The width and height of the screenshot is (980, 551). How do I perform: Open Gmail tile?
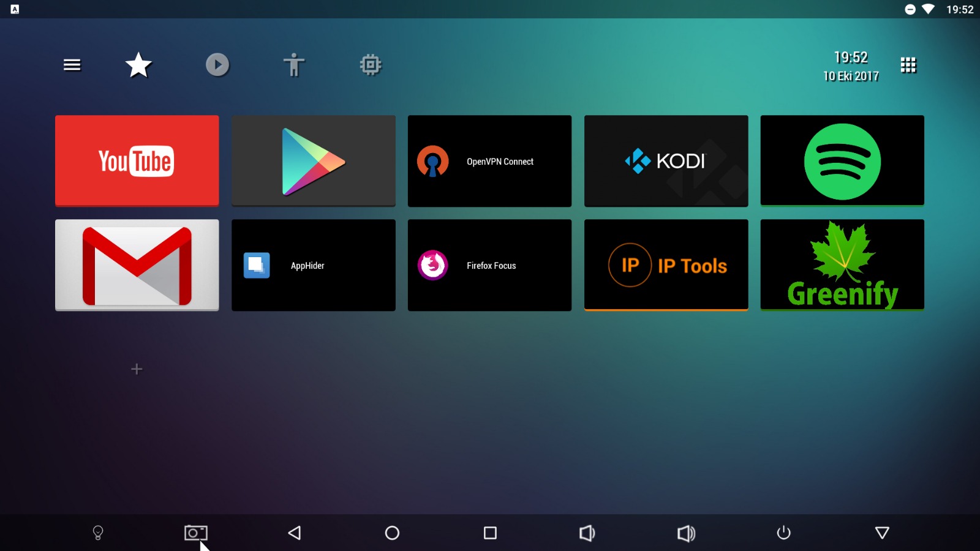137,265
